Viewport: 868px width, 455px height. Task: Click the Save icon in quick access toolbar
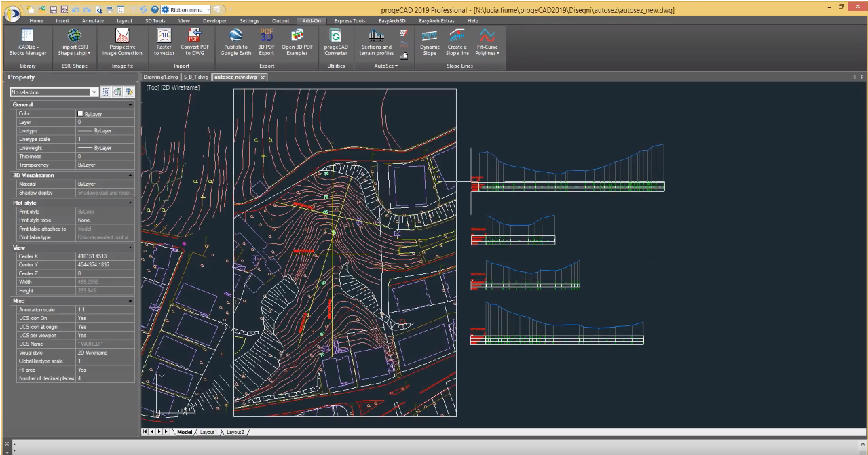pos(53,9)
